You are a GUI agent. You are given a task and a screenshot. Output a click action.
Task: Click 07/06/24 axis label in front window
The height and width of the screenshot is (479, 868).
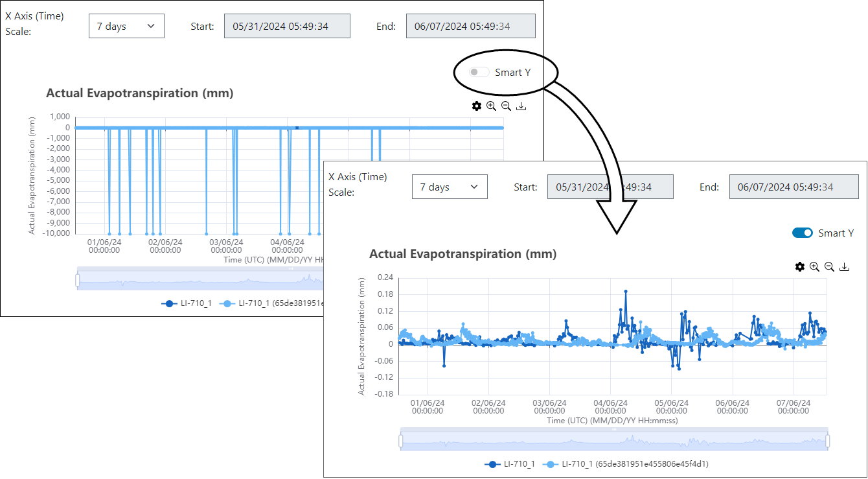pyautogui.click(x=794, y=407)
